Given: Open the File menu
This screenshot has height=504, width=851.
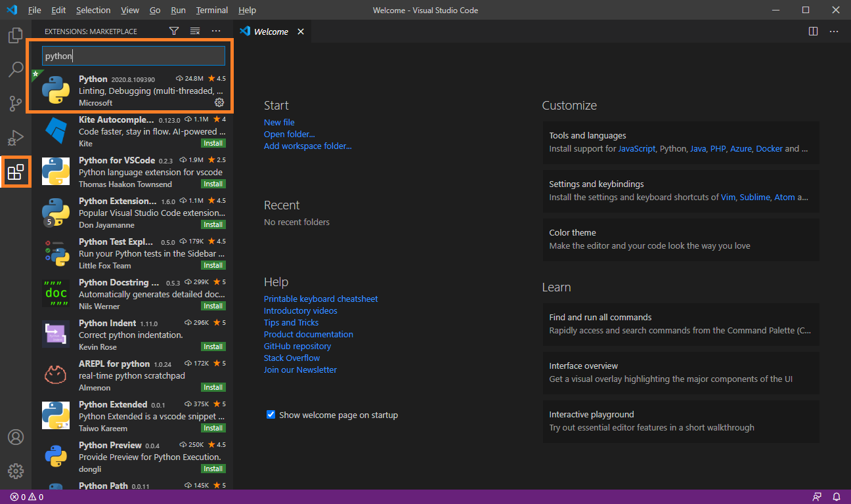Looking at the screenshot, I should (34, 10).
